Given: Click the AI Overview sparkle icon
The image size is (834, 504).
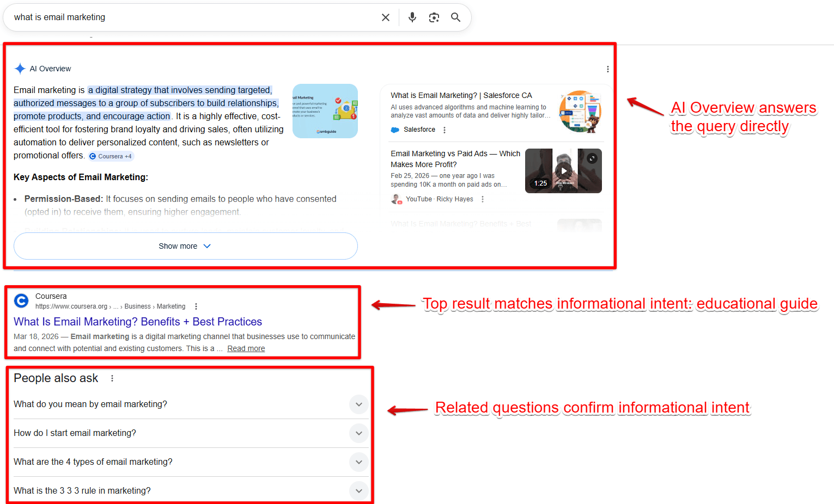Looking at the screenshot, I should click(20, 68).
